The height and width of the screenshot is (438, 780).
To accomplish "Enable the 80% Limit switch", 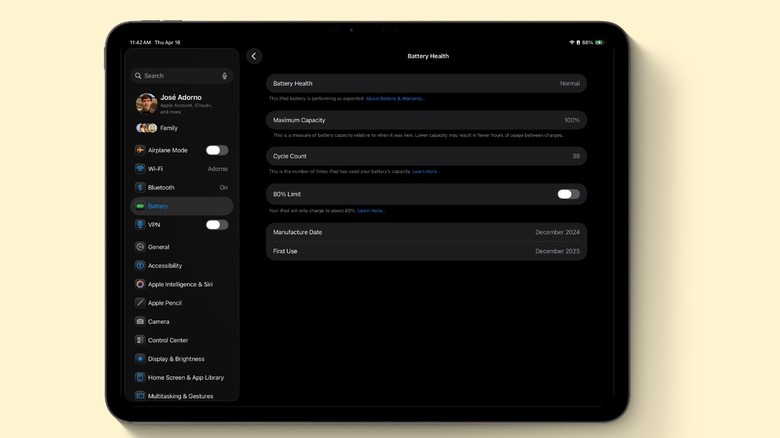I will (x=568, y=194).
